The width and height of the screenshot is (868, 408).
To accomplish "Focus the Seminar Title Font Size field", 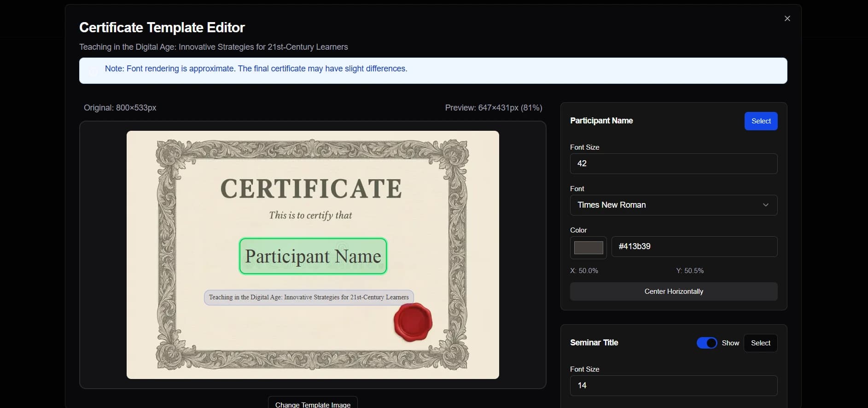I will pos(673,385).
